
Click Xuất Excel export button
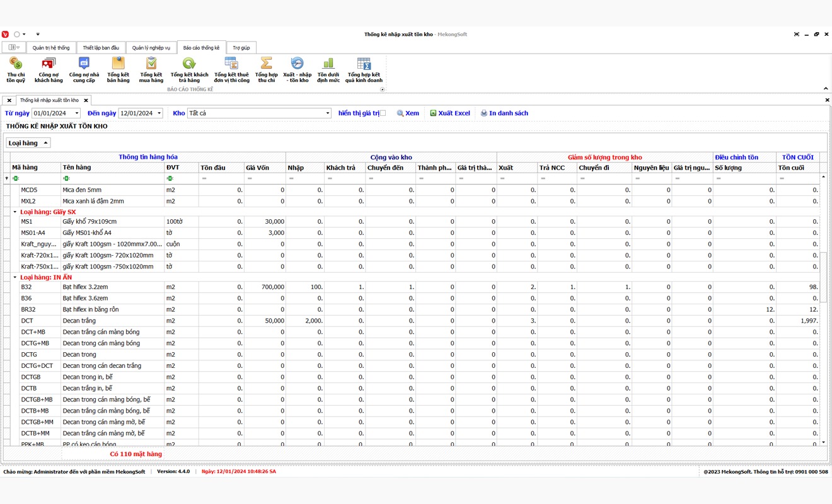(450, 113)
